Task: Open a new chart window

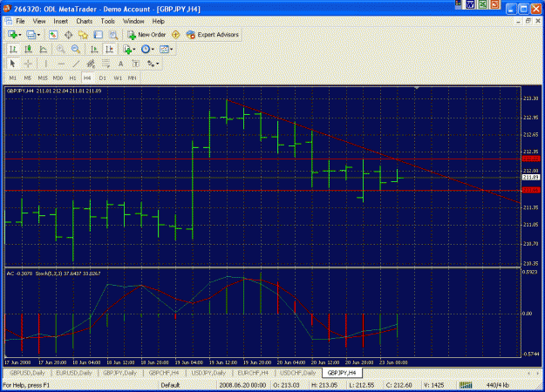Action: (x=13, y=35)
